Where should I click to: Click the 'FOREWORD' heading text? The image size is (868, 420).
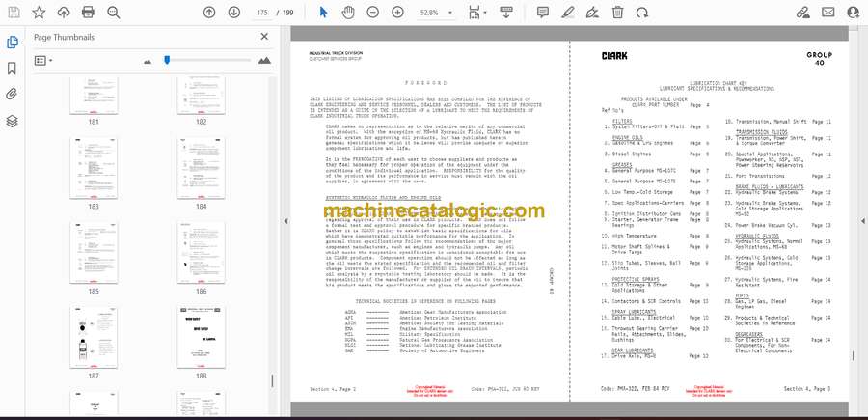(x=425, y=83)
